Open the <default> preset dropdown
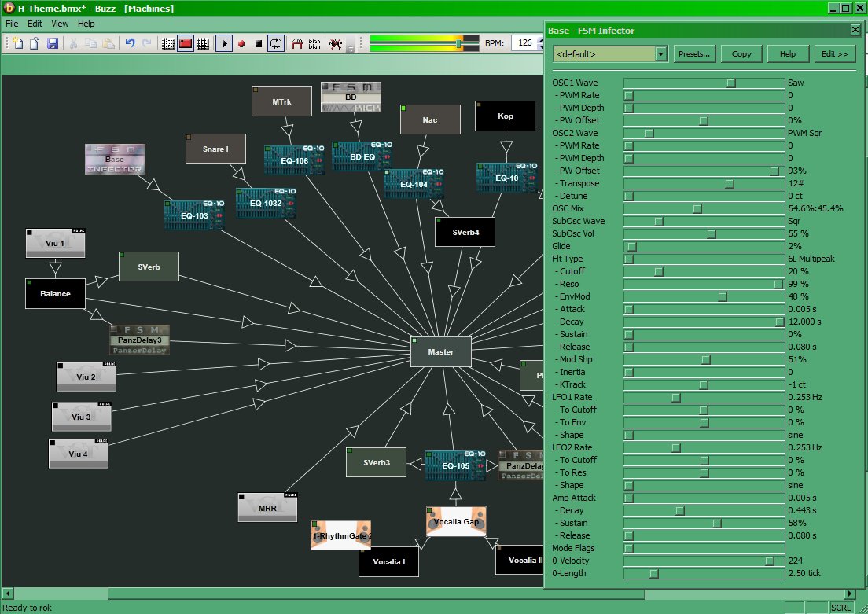Image resolution: width=868 pixels, height=614 pixels. click(660, 54)
